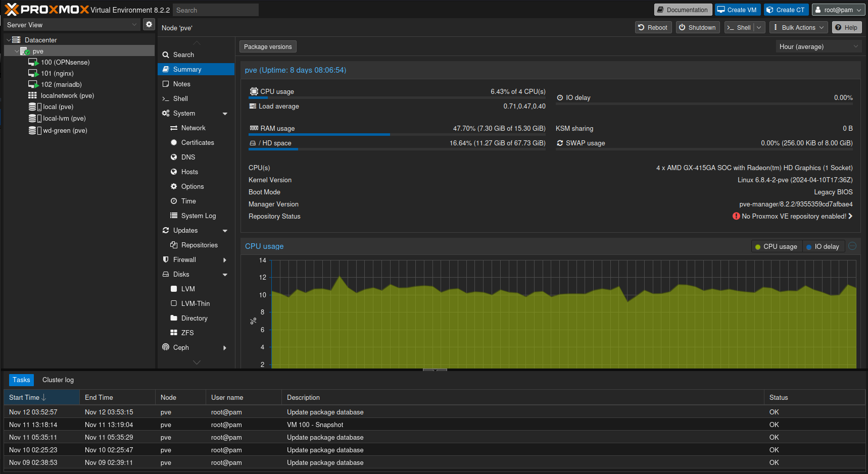868x474 pixels.
Task: Click the undo zoom chart icon
Action: coord(852,246)
